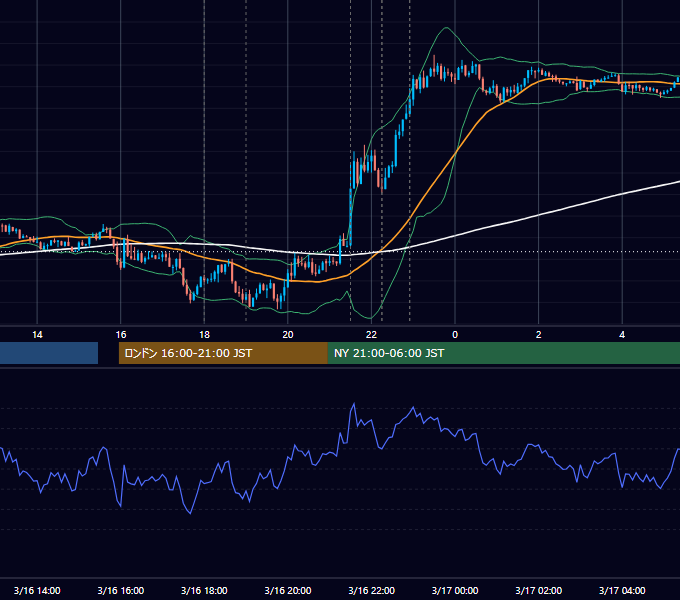Click the hour 22 axis label
Image resolution: width=680 pixels, height=600 pixels.
pyautogui.click(x=372, y=335)
